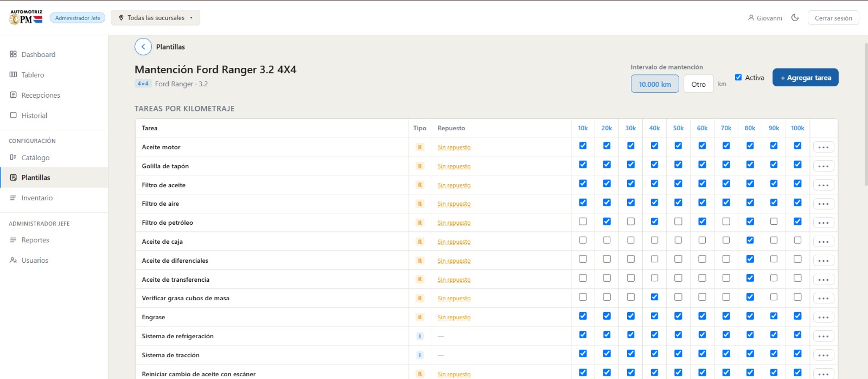The width and height of the screenshot is (868, 379).
Task: Select the Otro interval button
Action: pos(698,84)
